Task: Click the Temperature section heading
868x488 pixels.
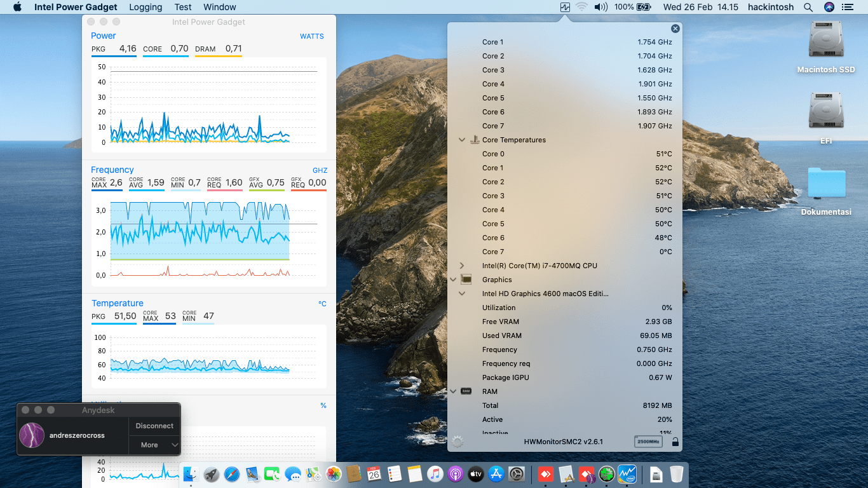Action: [118, 303]
